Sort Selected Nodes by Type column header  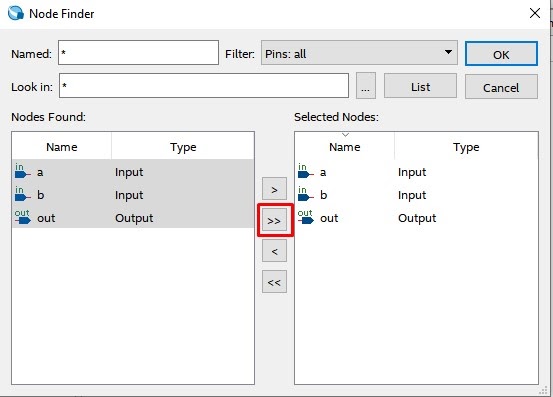[466, 146]
